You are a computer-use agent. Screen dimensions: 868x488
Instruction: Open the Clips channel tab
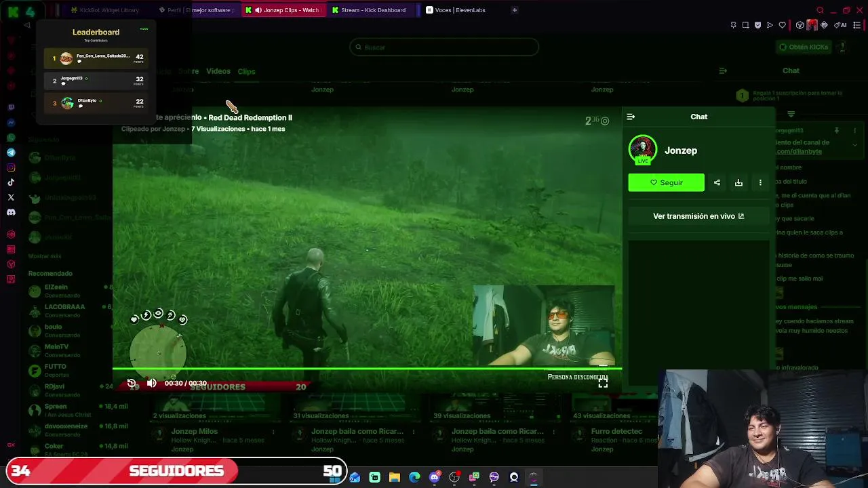click(246, 71)
